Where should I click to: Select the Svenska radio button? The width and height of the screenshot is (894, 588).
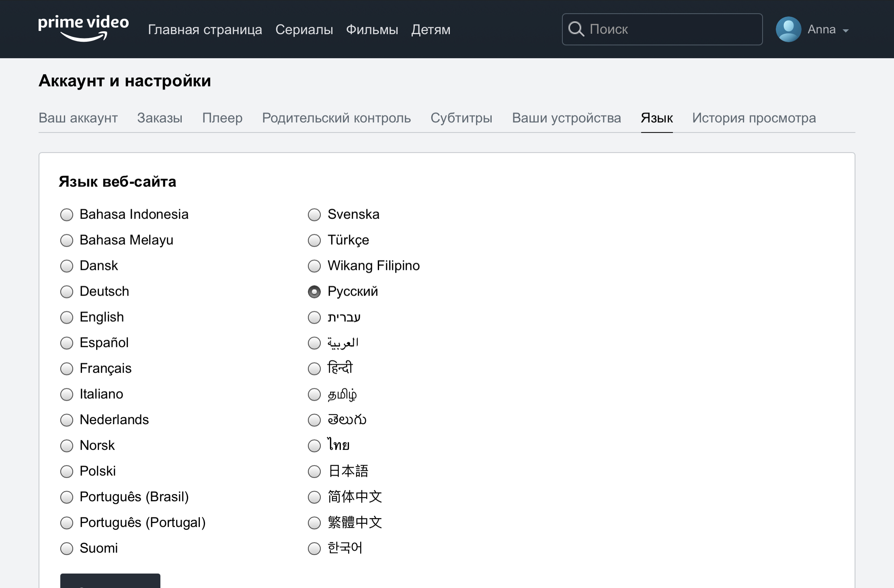(314, 215)
